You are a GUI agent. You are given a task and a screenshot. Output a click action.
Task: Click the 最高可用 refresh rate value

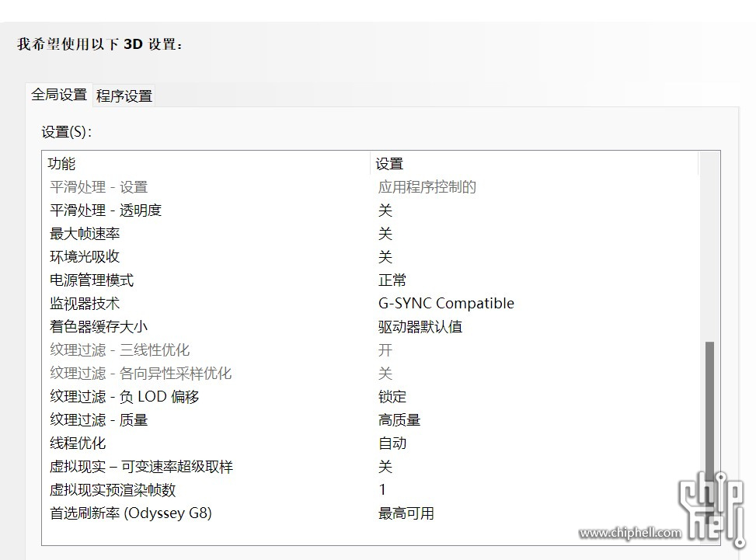[x=406, y=513]
